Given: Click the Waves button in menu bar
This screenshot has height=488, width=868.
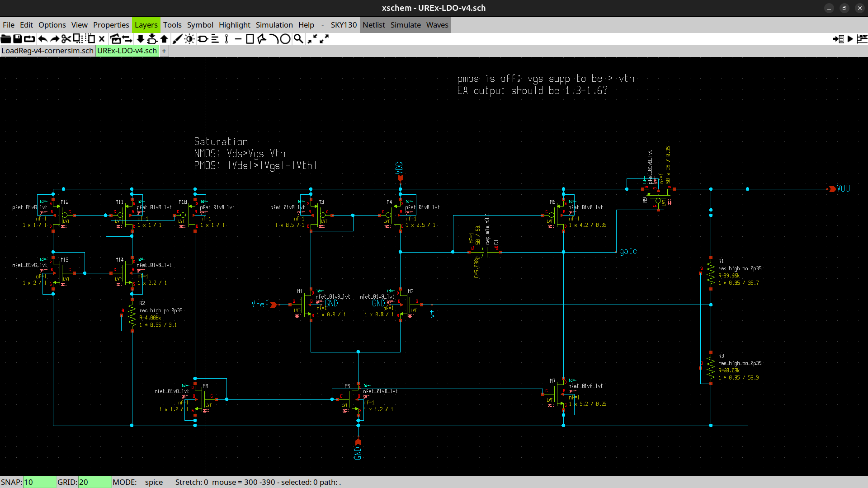Looking at the screenshot, I should [437, 25].
